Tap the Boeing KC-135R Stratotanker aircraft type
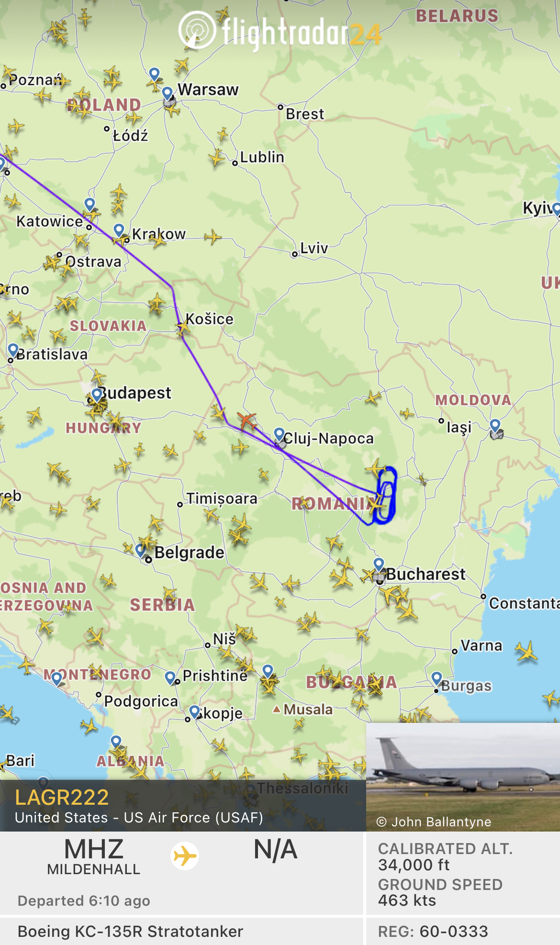 [x=130, y=931]
